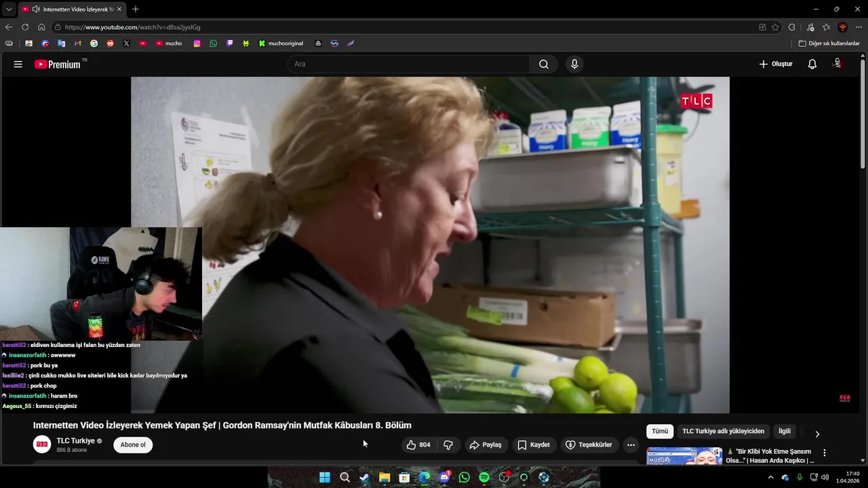Screen dimensions: 868x488
Task: Open the browser settings and more menu
Action: (x=859, y=27)
